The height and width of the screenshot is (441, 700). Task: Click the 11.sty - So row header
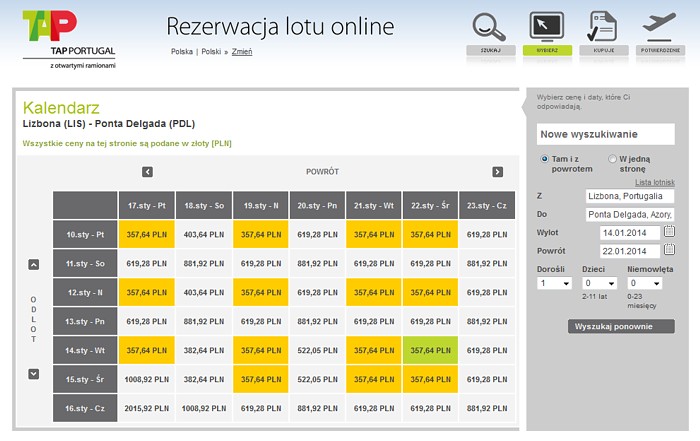click(85, 263)
